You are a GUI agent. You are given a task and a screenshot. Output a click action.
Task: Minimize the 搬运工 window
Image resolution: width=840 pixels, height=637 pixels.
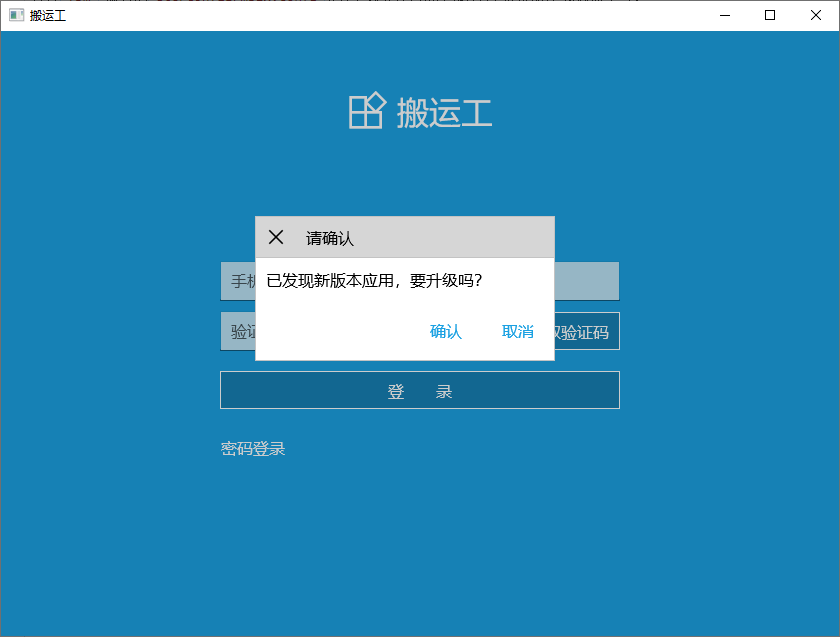click(x=725, y=15)
